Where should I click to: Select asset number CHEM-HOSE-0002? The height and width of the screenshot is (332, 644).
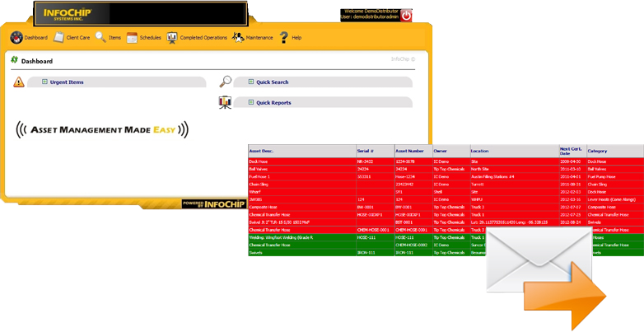click(412, 245)
